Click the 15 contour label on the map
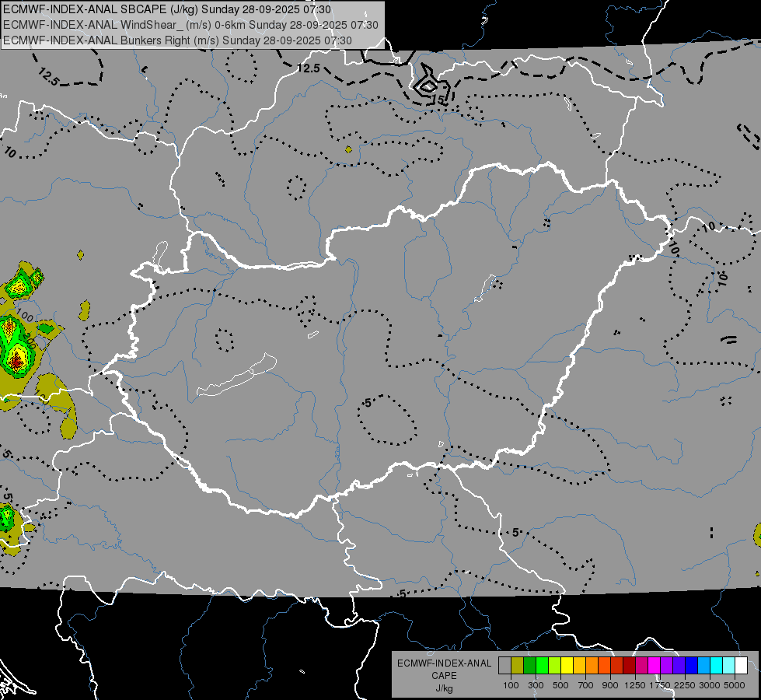761x700 pixels. (438, 100)
